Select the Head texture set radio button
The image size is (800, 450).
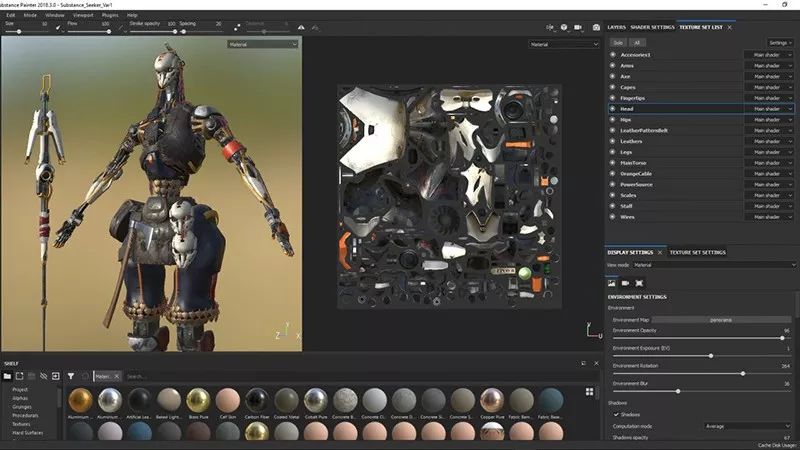[x=612, y=109]
